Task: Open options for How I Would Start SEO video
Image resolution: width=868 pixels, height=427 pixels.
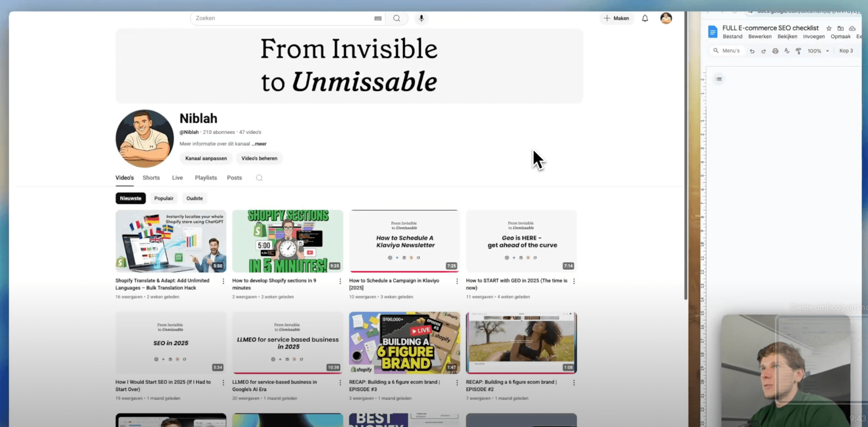Action: pos(223,383)
